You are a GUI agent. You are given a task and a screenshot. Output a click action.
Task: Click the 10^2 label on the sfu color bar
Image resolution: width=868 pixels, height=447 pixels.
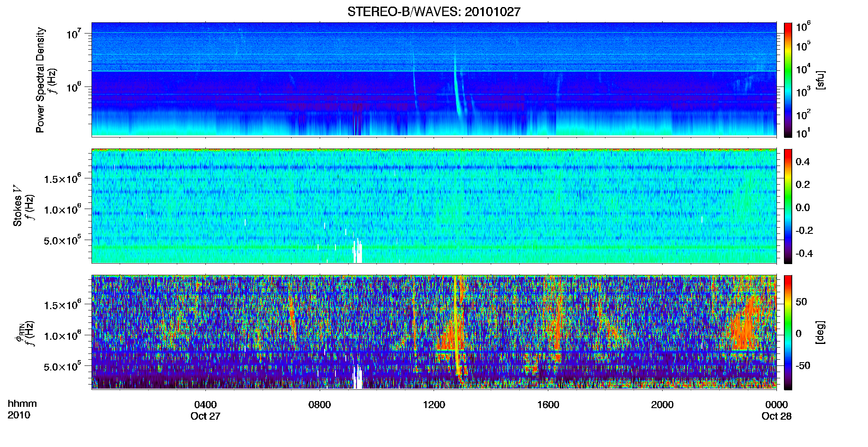pyautogui.click(x=803, y=115)
